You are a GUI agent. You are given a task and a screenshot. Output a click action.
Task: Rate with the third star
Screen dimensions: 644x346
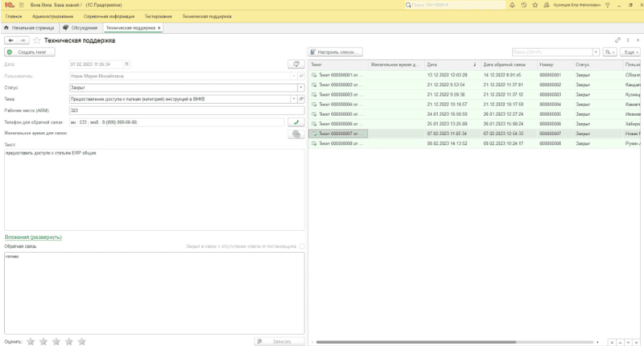(56, 341)
